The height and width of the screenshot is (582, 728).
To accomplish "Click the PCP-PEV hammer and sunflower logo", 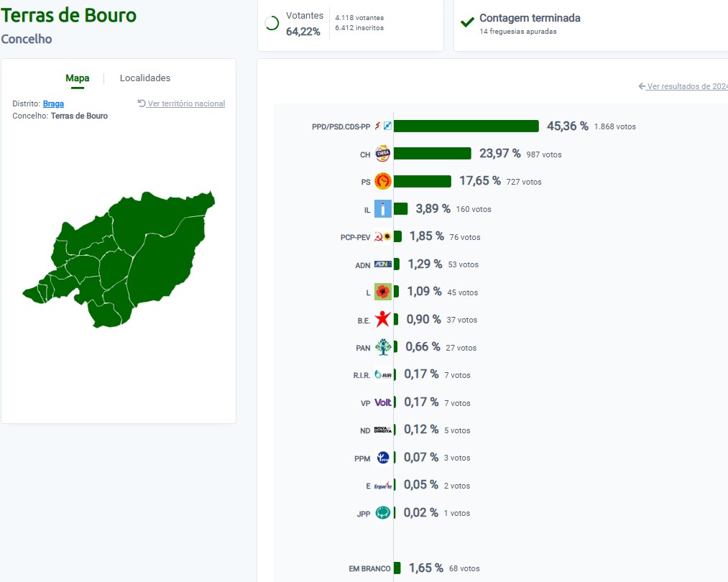I will 383,236.
